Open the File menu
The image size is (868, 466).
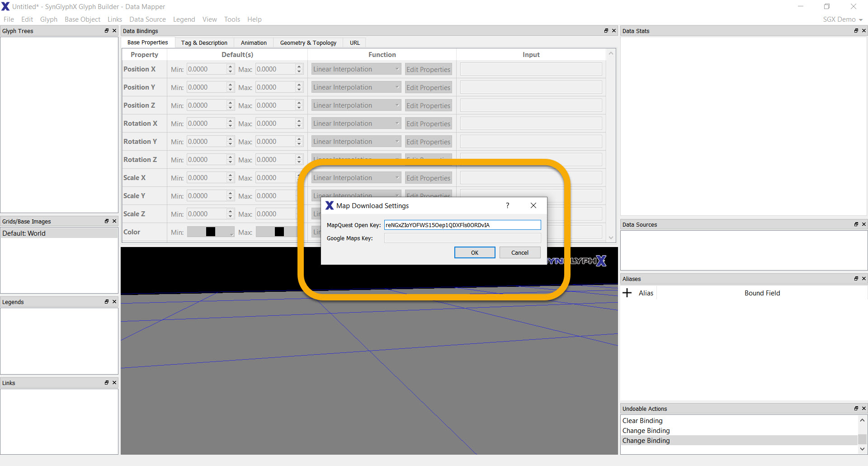coord(9,19)
